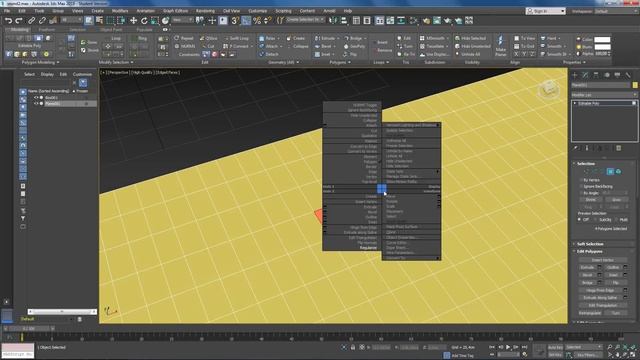Viewport: 640px width, 360px height.
Task: Toggle the Auto Key button
Action: (555, 347)
